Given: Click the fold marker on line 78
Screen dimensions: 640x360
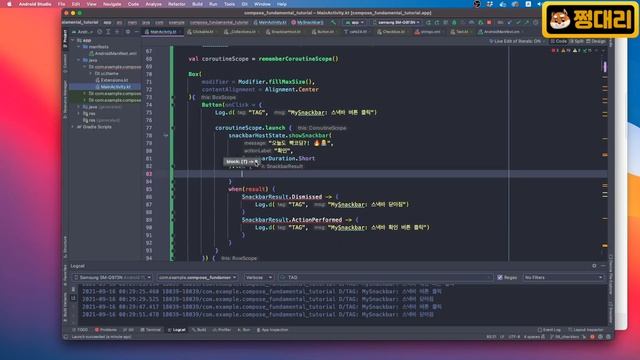Looking at the screenshot, I should click(x=166, y=135).
